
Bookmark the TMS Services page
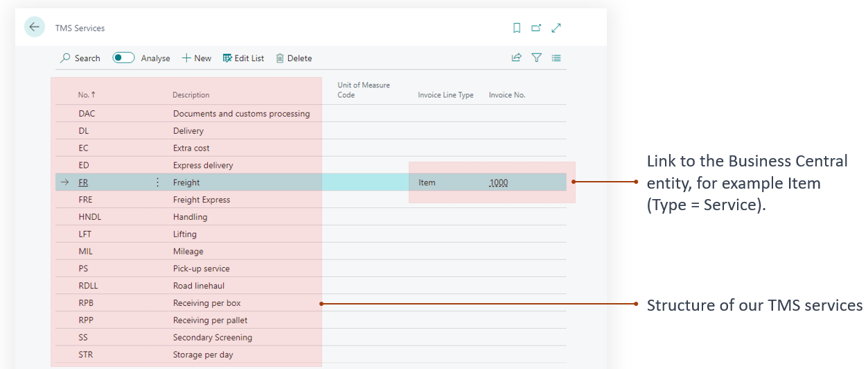click(x=517, y=28)
